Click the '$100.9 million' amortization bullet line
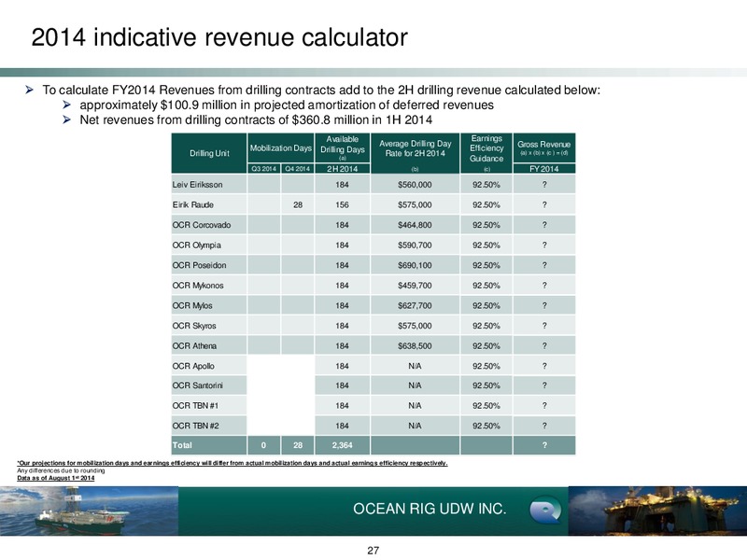This screenshot has width=747, height=560. [x=287, y=105]
